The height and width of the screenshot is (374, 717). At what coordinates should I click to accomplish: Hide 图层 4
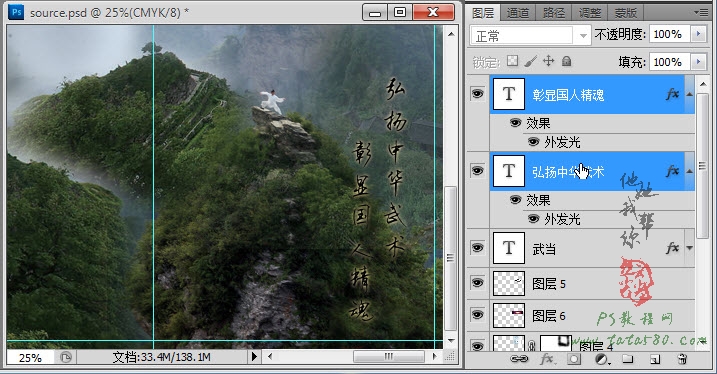[477, 346]
